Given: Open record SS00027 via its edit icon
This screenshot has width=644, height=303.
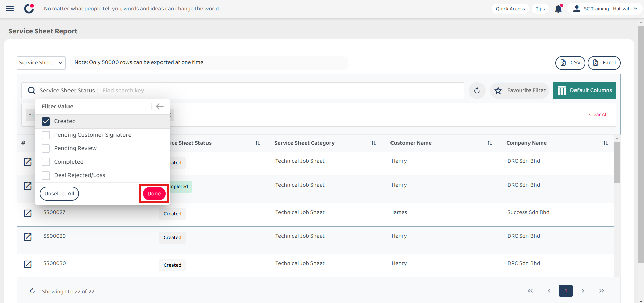Looking at the screenshot, I should click(x=28, y=213).
